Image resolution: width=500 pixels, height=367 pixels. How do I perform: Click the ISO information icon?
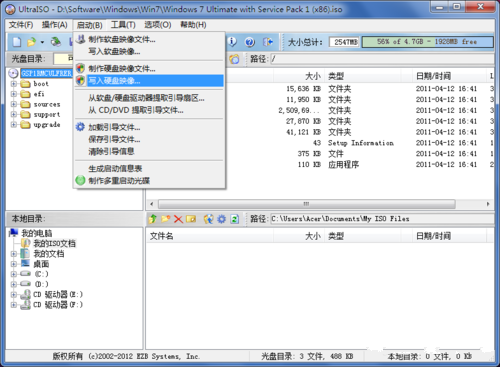click(x=232, y=42)
